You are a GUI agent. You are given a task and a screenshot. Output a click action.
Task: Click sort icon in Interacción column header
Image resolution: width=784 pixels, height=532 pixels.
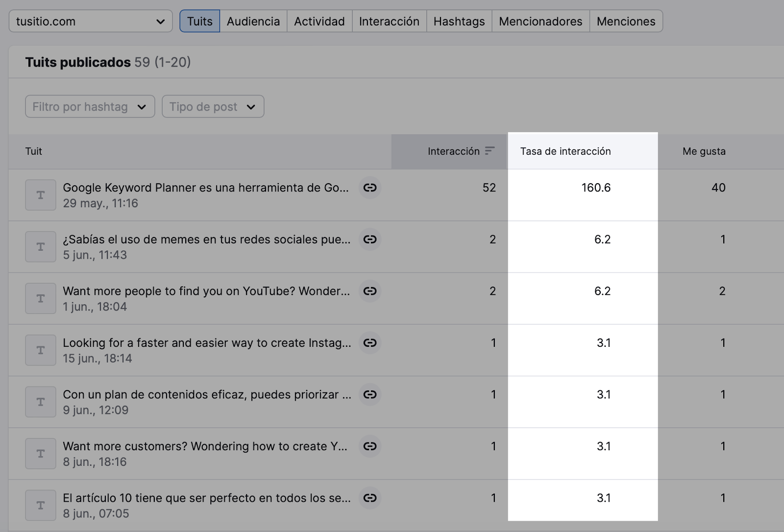pos(490,151)
